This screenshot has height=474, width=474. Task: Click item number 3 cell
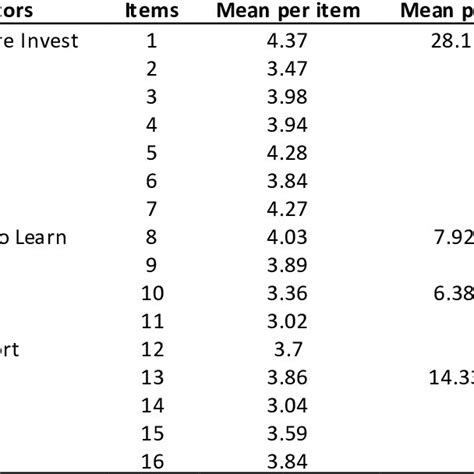151,97
